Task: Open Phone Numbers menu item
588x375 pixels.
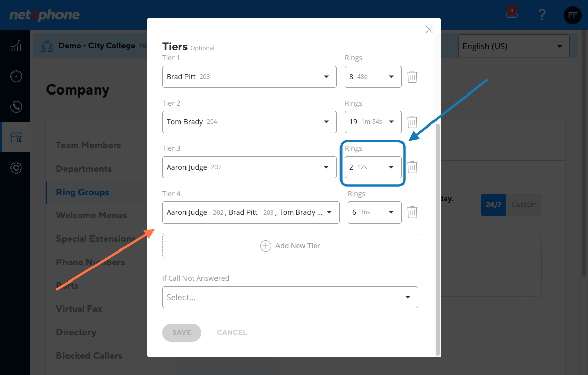Action: 90,262
